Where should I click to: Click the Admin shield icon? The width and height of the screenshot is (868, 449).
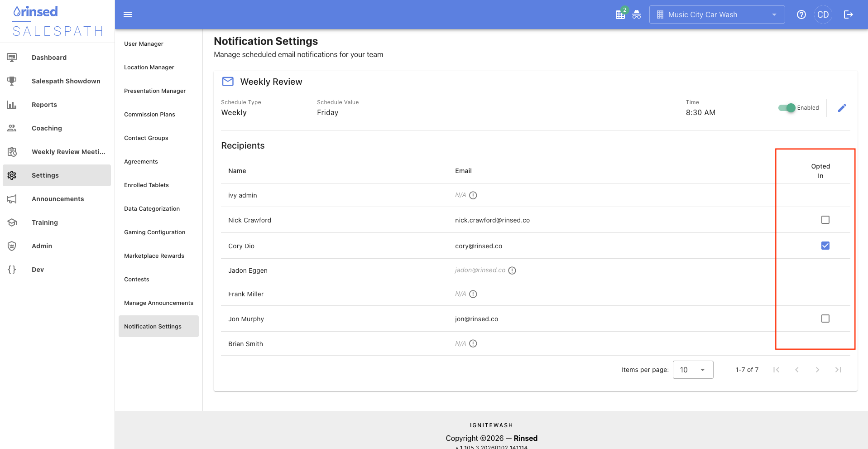coord(12,246)
